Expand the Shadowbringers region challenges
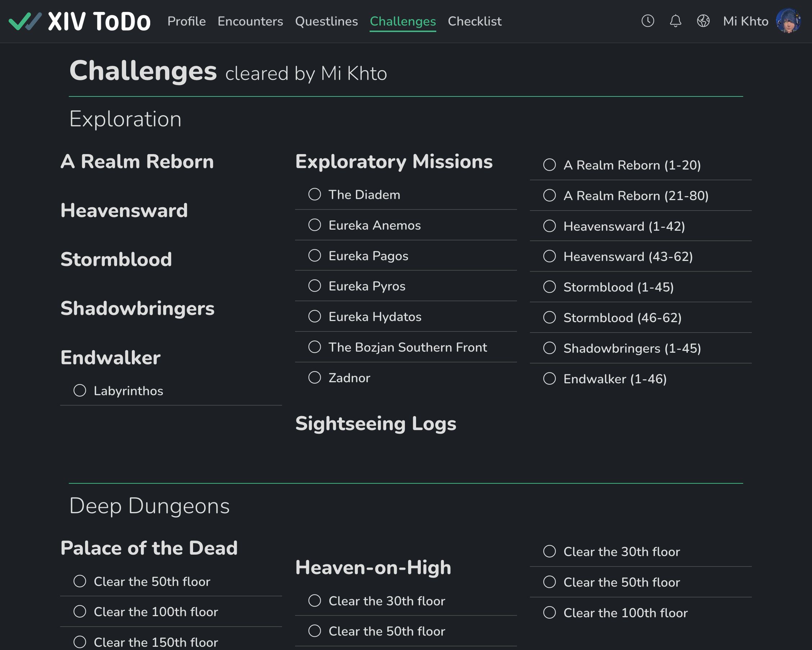Viewport: 812px width, 650px height. tap(138, 308)
